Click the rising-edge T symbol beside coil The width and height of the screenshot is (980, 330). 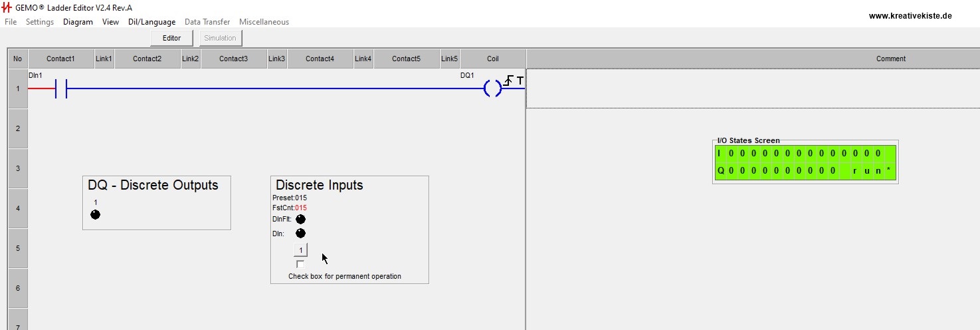click(513, 81)
